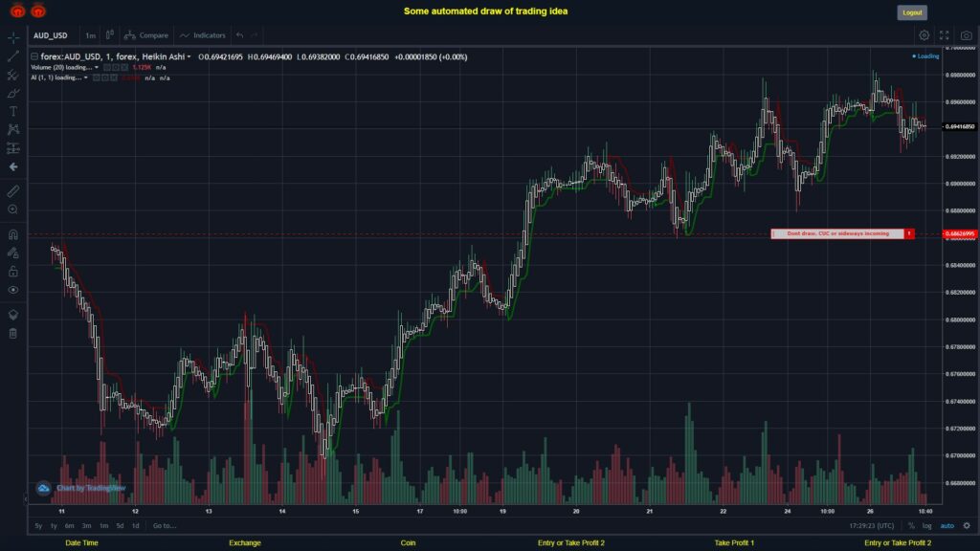
Task: Open the object tree layers icon
Action: coord(13,315)
